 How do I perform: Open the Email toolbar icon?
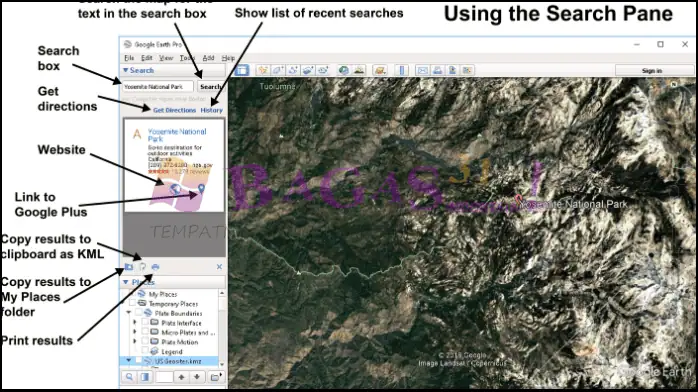(x=422, y=70)
